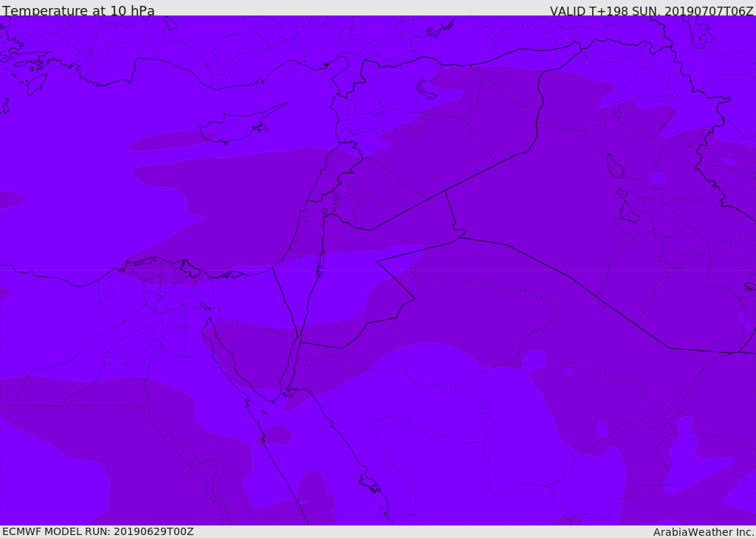Click the 'ArabiaWeather Inc.' credit text
Screen dimensions: 756x538
[704, 532]
